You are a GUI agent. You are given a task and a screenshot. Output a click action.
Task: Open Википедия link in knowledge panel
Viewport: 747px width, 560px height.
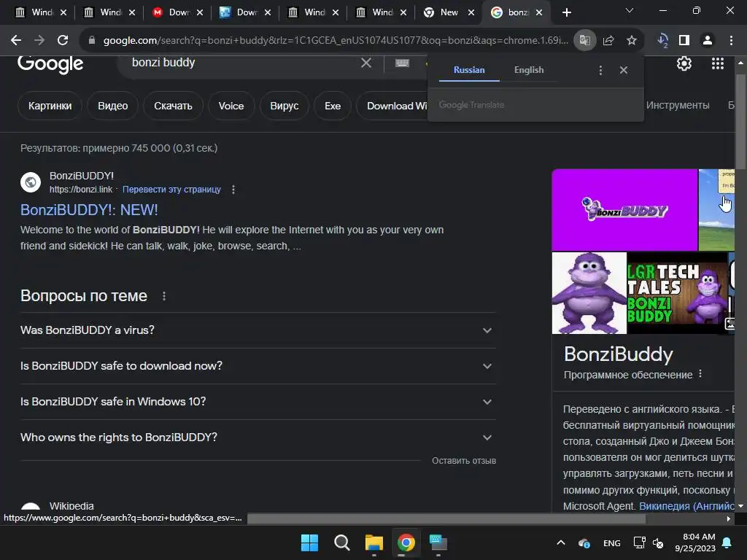pyautogui.click(x=686, y=506)
